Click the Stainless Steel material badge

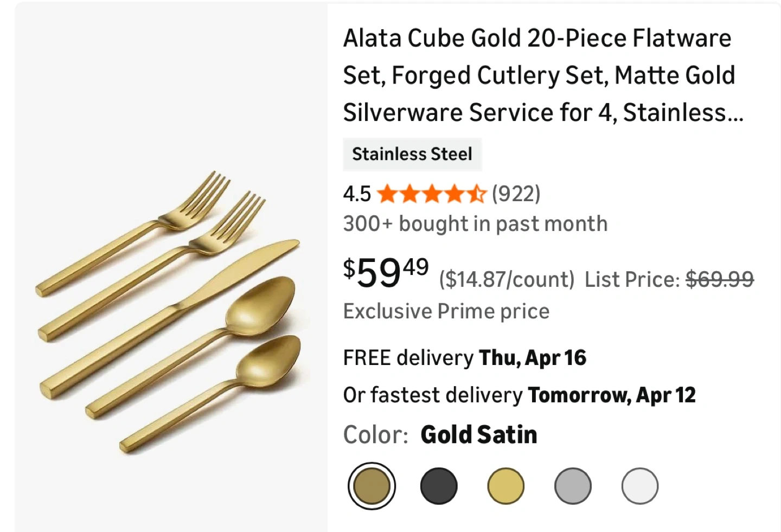click(x=412, y=155)
